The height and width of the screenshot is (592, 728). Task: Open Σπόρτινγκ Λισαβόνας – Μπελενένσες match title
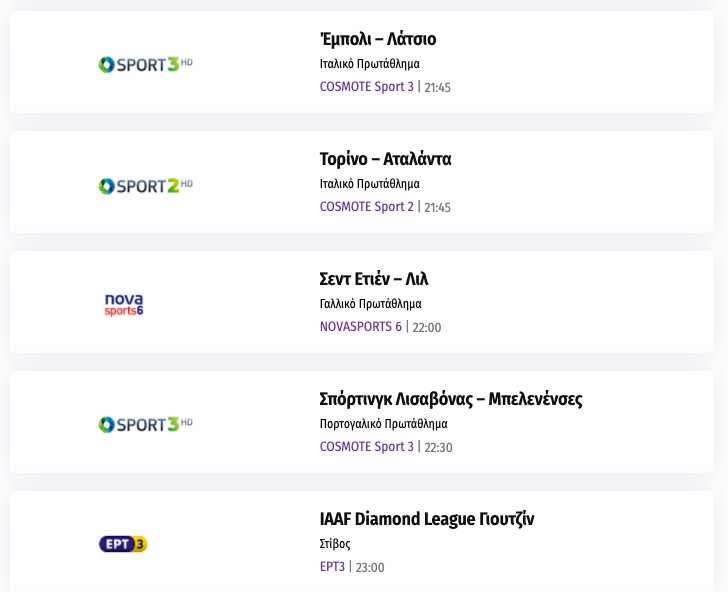pyautogui.click(x=450, y=399)
